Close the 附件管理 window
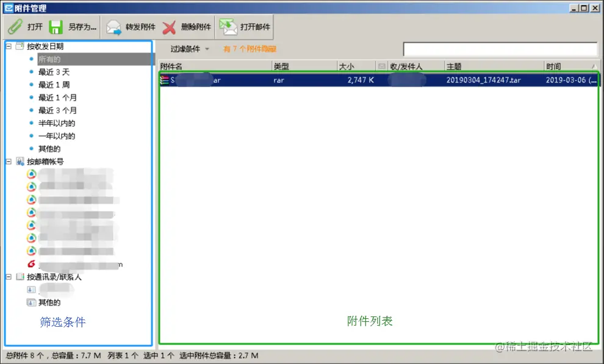604x364 pixels. (595, 8)
